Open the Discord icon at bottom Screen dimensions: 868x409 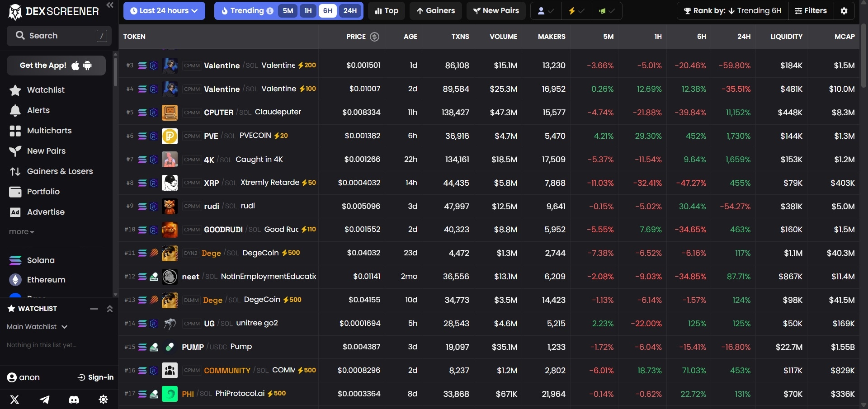tap(73, 400)
